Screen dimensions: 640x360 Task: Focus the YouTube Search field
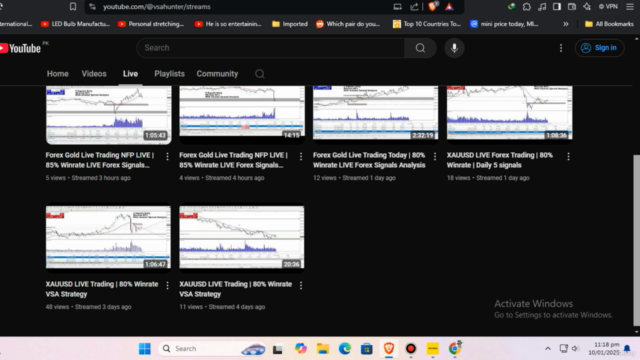pos(271,48)
